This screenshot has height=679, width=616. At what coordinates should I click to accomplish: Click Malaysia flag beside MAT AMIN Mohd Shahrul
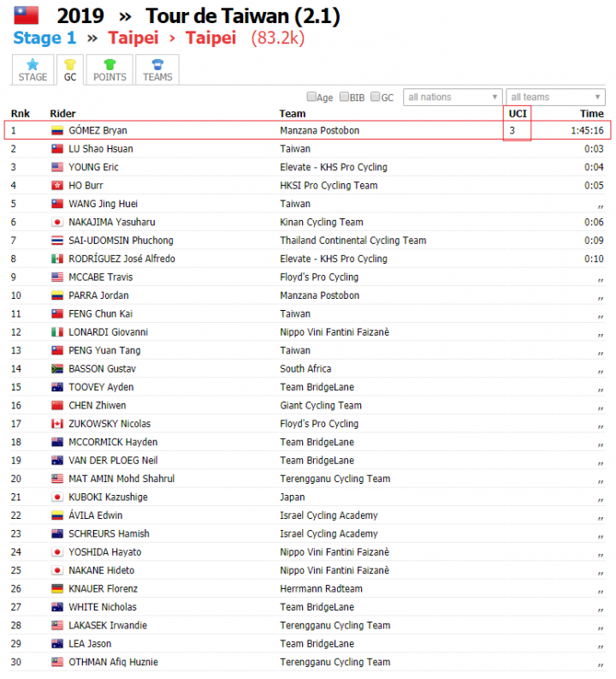pos(57,479)
